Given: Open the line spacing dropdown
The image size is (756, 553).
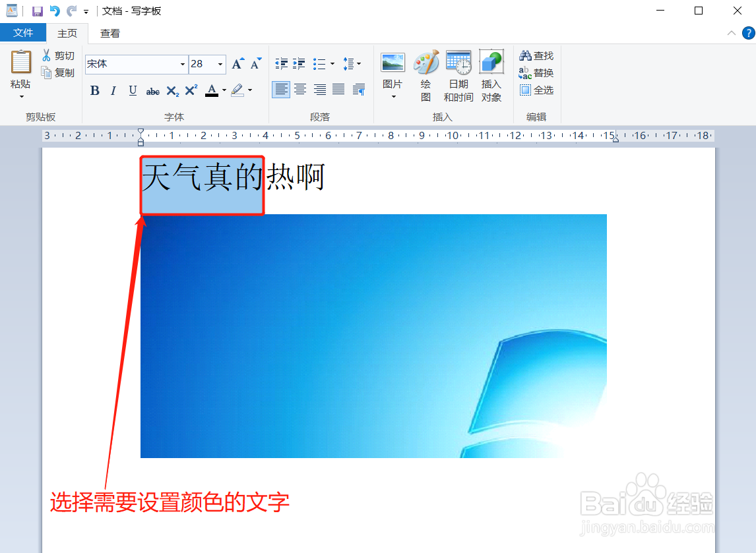Looking at the screenshot, I should point(358,63).
